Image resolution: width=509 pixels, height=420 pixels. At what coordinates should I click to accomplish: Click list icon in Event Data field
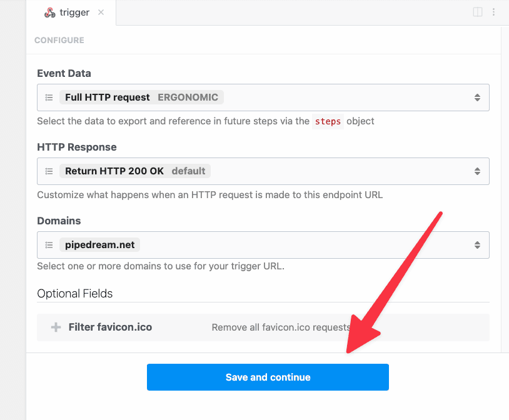(49, 97)
